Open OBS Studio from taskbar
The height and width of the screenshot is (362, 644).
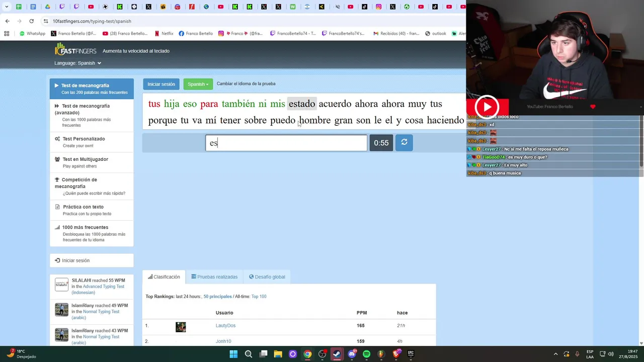pos(323,354)
